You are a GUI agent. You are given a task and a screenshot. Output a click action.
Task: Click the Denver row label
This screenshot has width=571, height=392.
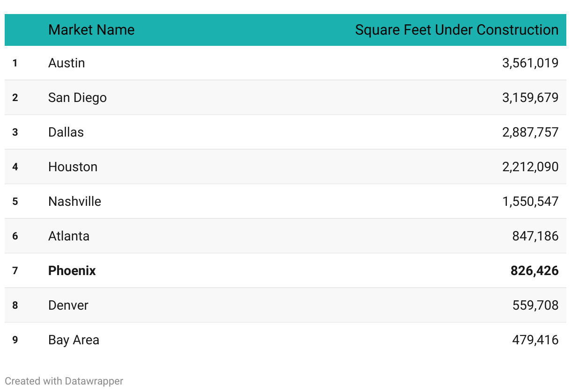[x=68, y=305]
